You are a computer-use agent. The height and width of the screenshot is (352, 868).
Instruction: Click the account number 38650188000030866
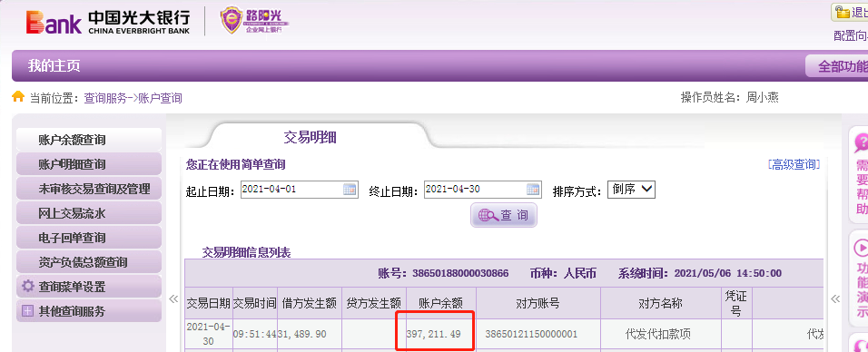460,273
